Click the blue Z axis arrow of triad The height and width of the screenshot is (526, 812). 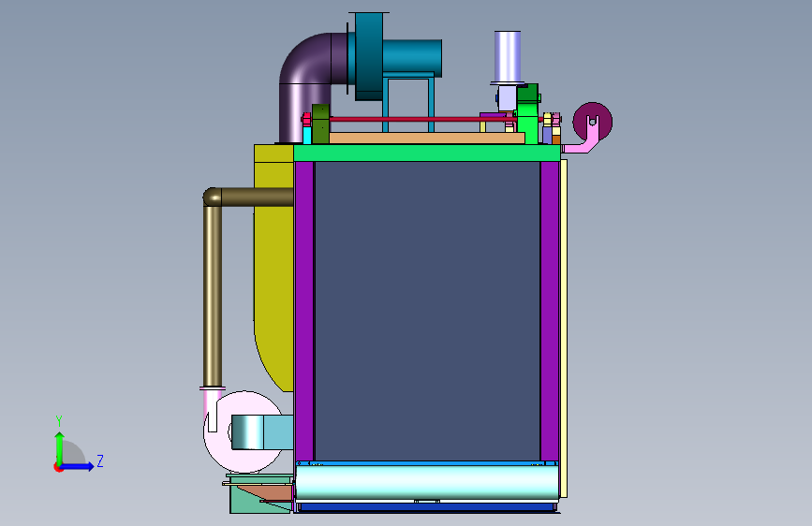point(78,466)
